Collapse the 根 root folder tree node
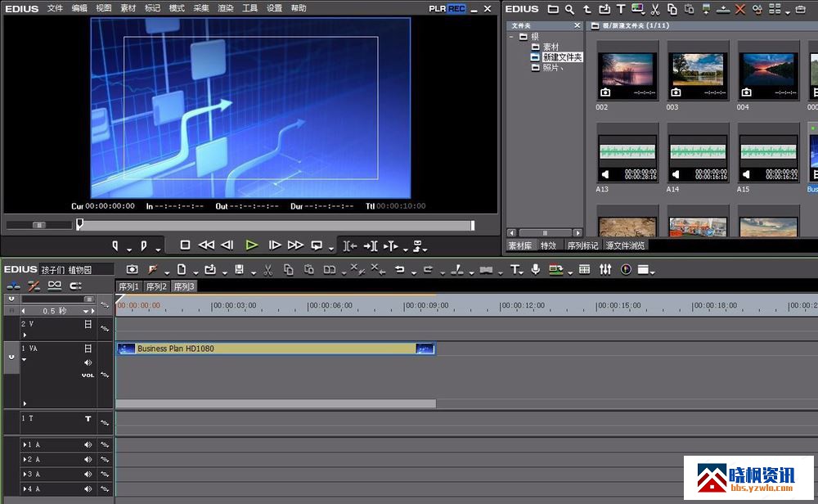The image size is (818, 504). 512,37
